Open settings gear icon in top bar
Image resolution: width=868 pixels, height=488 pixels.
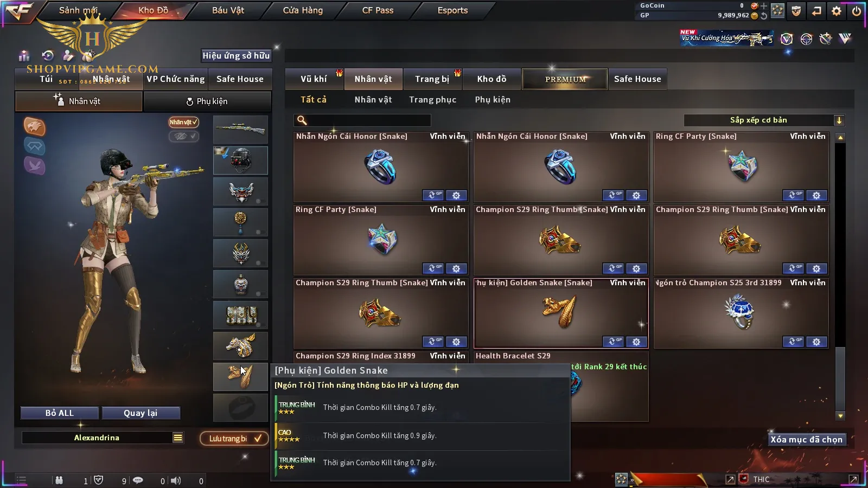837,11
